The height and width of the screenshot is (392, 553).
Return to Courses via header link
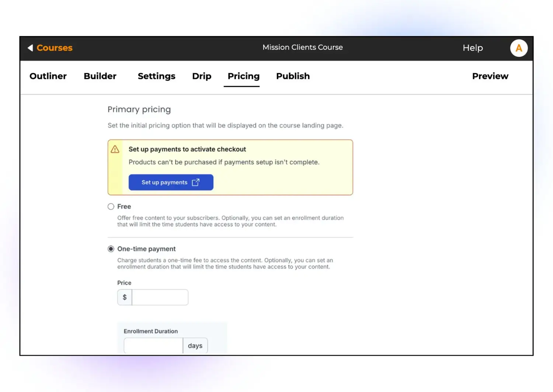click(x=55, y=48)
